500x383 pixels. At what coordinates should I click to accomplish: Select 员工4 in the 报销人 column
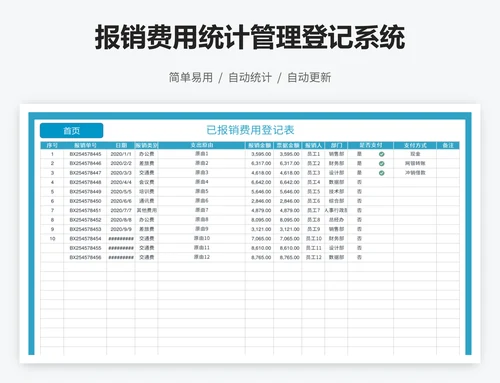(x=313, y=182)
